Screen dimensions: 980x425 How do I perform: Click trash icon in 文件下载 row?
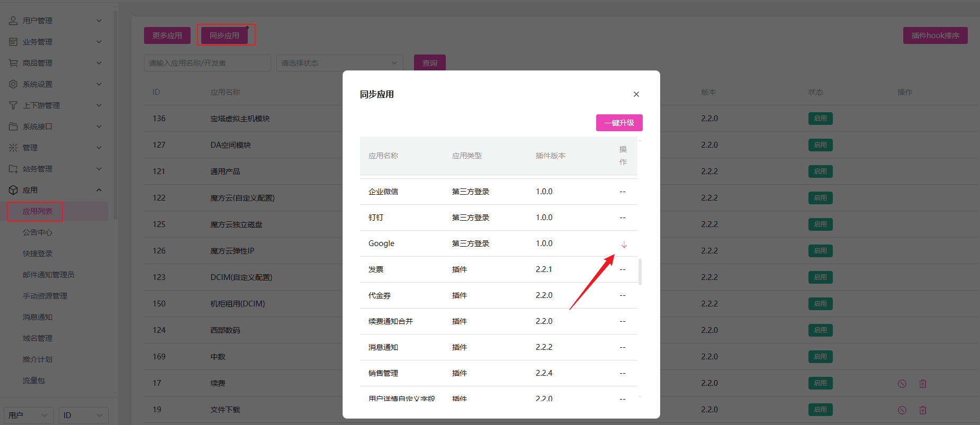click(x=923, y=410)
